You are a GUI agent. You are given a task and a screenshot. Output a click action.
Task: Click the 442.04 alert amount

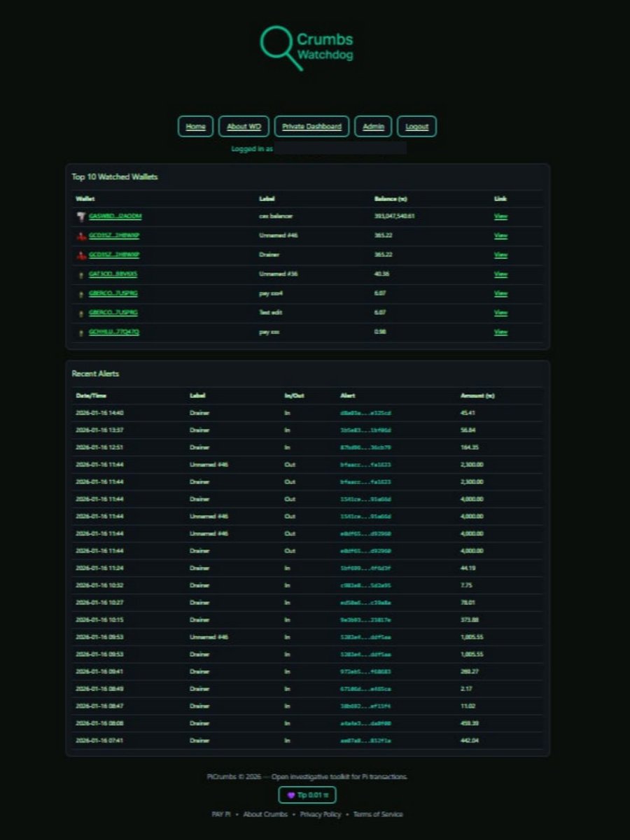[x=469, y=741]
